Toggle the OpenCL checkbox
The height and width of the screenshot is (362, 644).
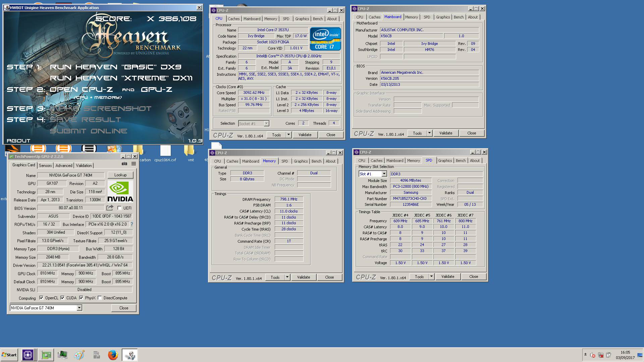tap(41, 298)
